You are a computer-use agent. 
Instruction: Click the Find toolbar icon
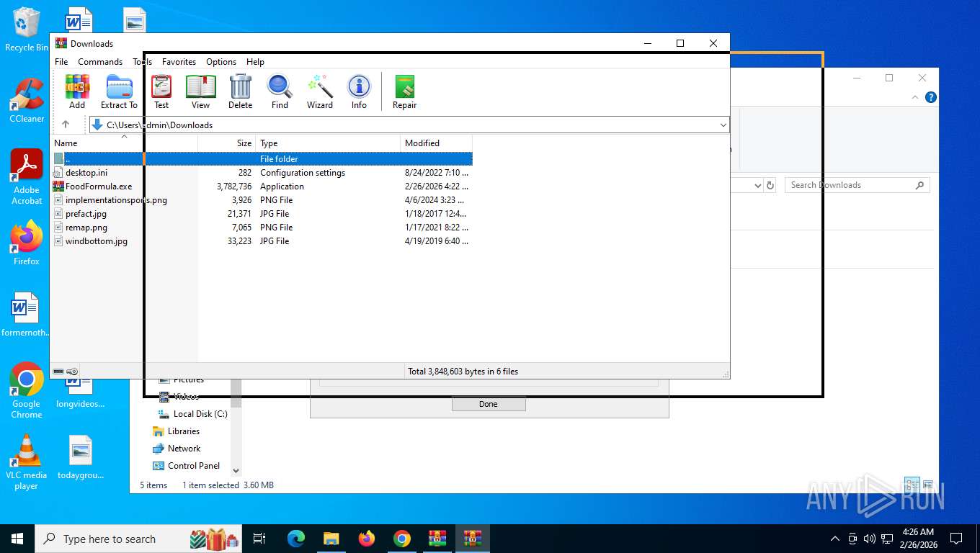[280, 91]
